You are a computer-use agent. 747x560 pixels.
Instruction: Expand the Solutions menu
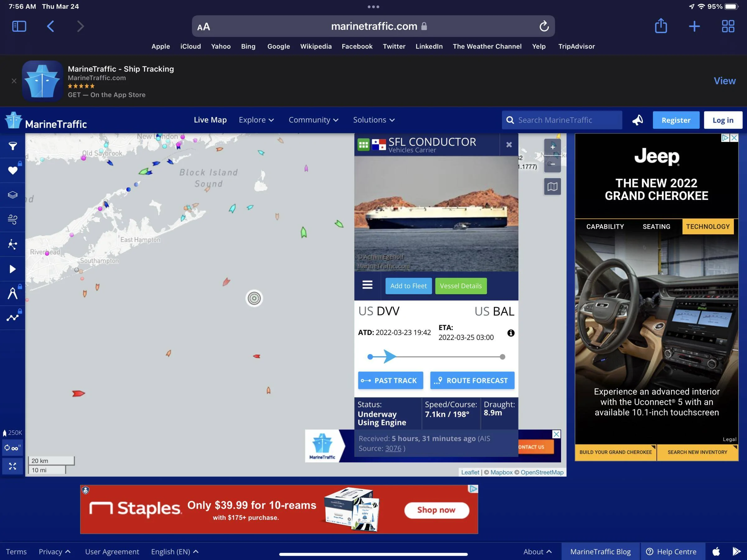point(374,120)
